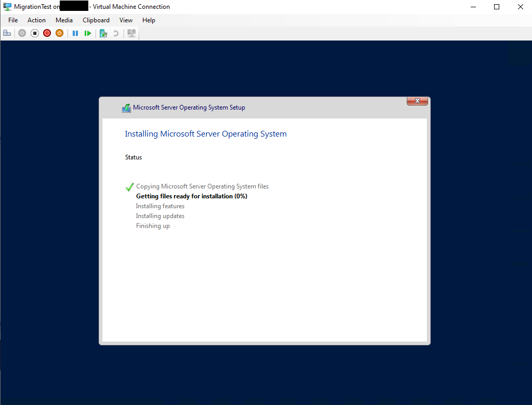
Task: Close the Virtual Machine Connection window
Action: (521, 7)
